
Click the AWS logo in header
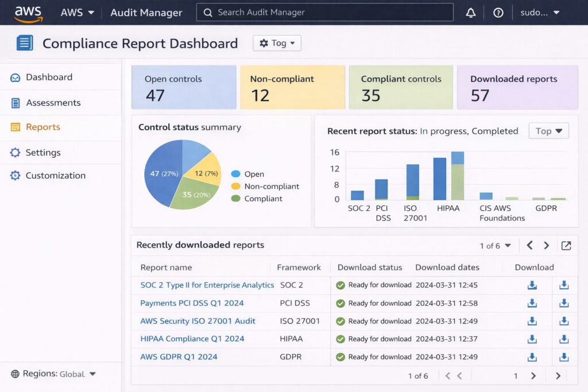point(28,13)
